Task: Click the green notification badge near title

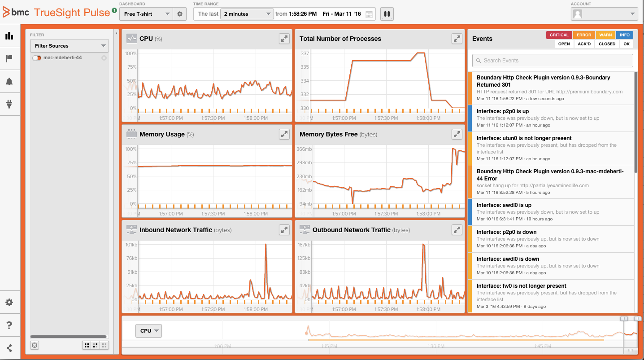Action: (114, 10)
